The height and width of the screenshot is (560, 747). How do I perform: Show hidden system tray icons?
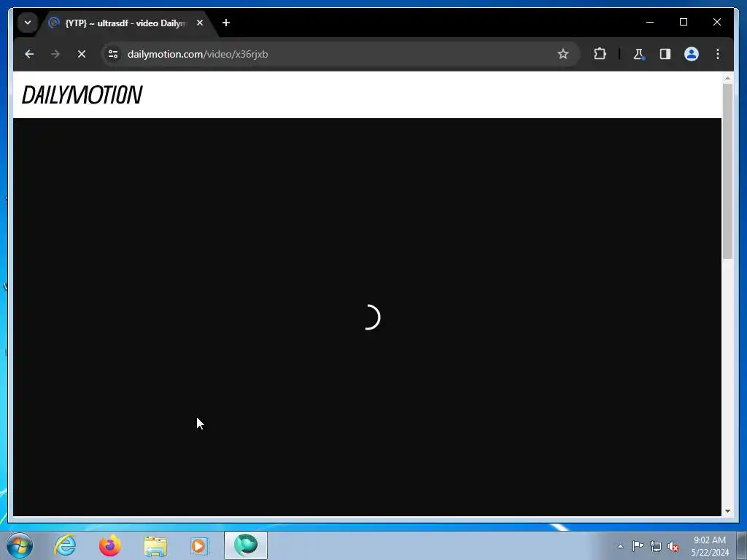pyautogui.click(x=620, y=546)
